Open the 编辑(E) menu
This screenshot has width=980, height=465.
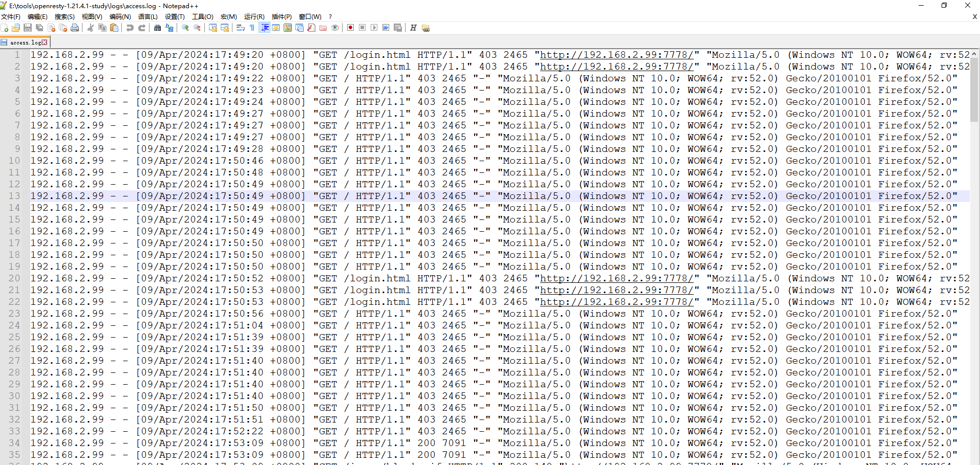[x=37, y=17]
